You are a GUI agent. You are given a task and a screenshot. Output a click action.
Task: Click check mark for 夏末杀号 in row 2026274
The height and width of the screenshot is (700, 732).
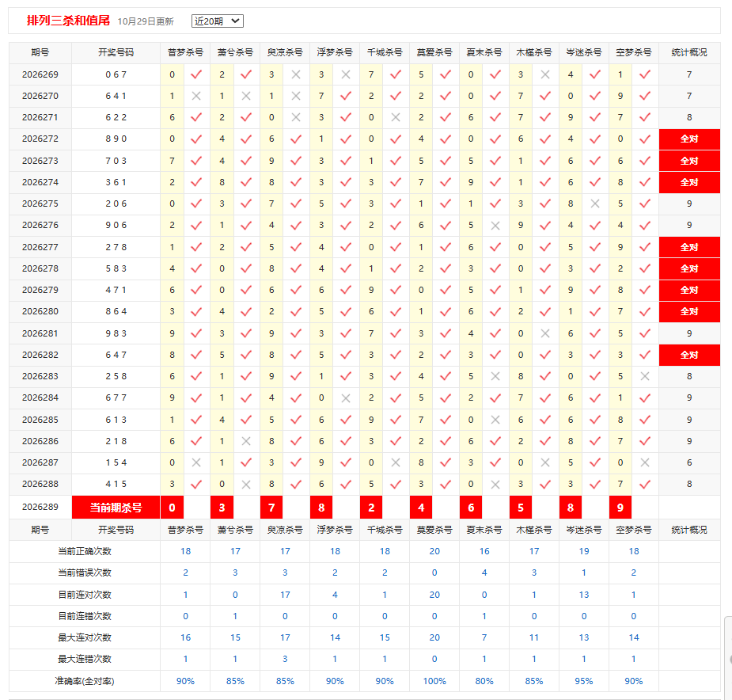point(495,182)
